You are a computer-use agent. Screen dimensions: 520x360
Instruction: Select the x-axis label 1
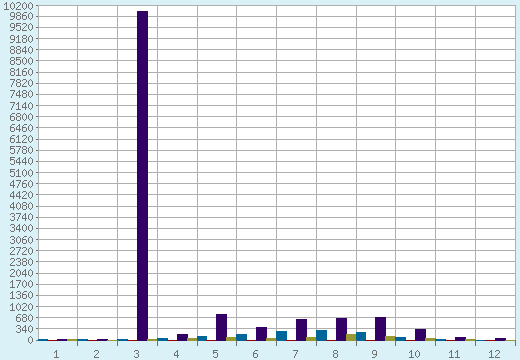tap(56, 354)
